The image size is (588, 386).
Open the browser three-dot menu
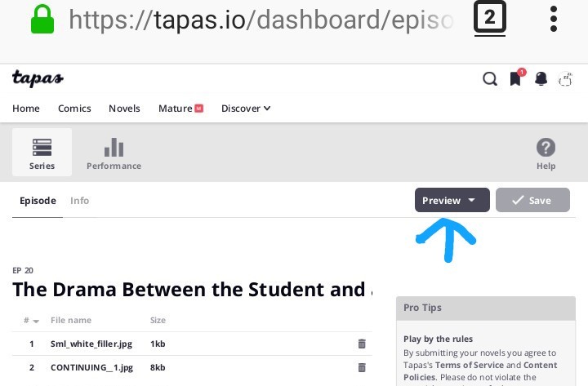tap(554, 19)
